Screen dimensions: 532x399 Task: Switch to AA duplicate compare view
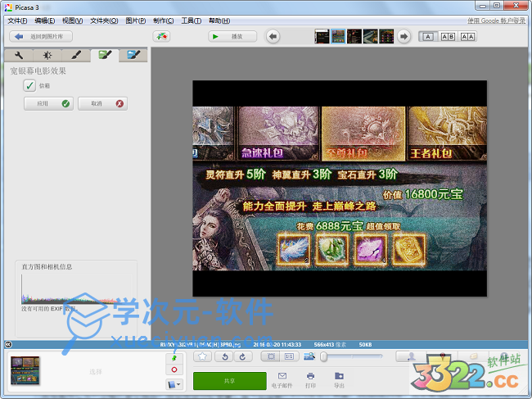pyautogui.click(x=467, y=37)
